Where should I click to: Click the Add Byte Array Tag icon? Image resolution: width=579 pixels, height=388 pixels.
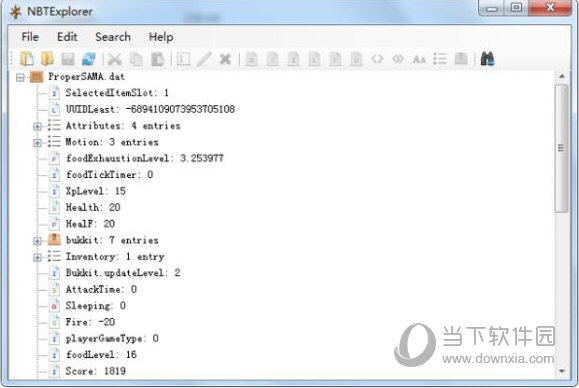click(x=377, y=59)
